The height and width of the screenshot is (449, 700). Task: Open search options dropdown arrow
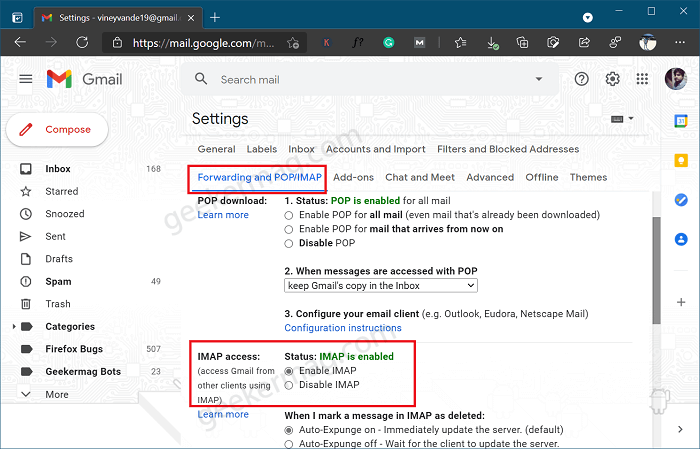539,79
